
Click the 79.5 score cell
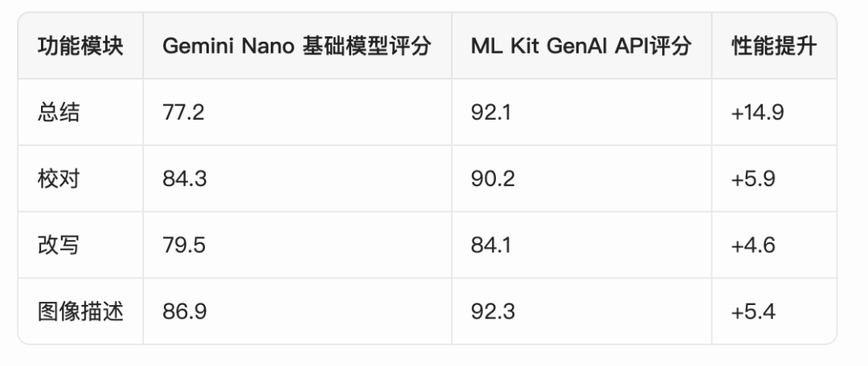[184, 245]
